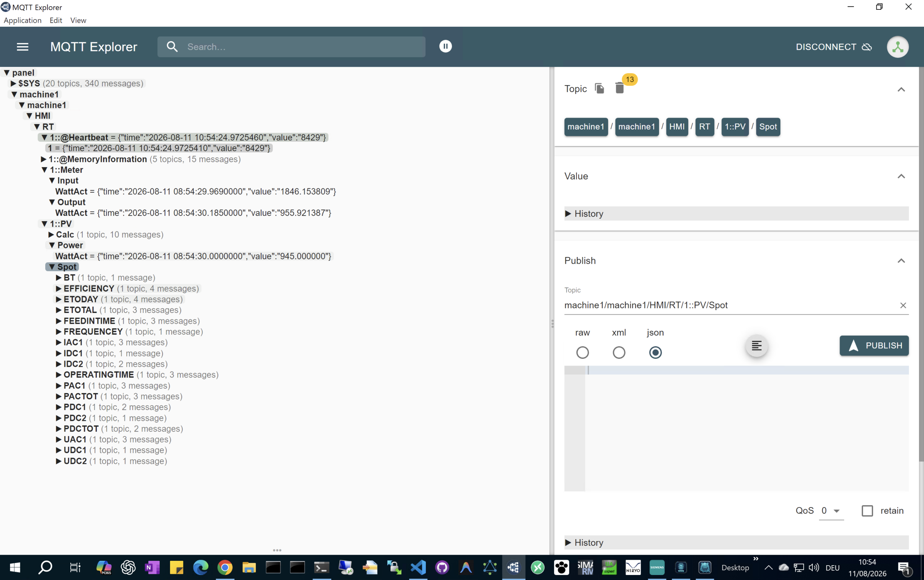Image resolution: width=924 pixels, height=580 pixels.
Task: Select the json payload format
Action: [655, 352]
